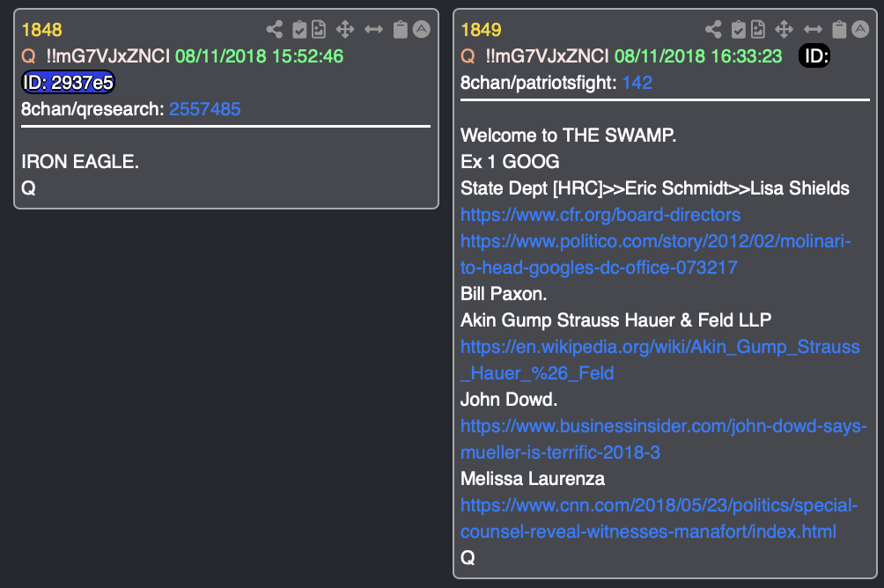This screenshot has width=884, height=588.
Task: Click the empty ID: badge on post 1849
Action: [x=814, y=55]
